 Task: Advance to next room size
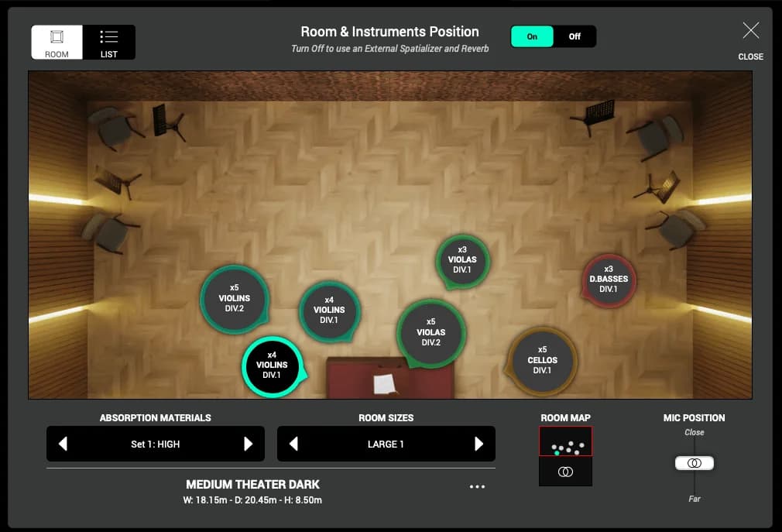[478, 444]
